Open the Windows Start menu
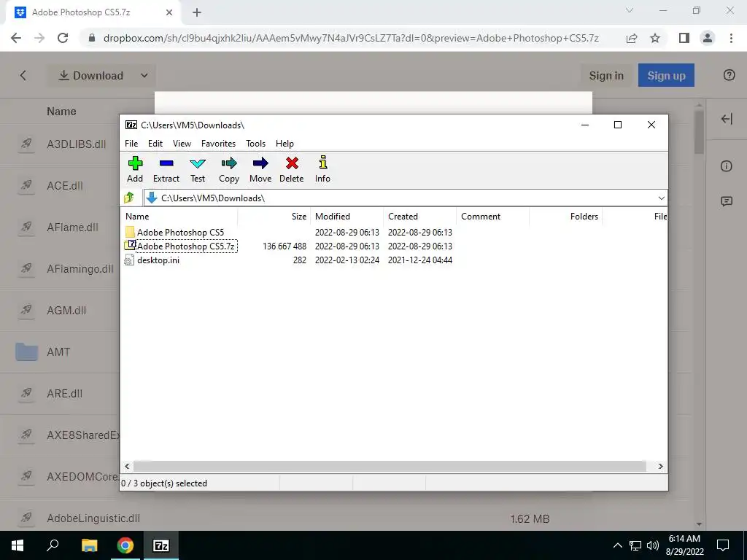Viewport: 747px width, 560px height. (18, 545)
